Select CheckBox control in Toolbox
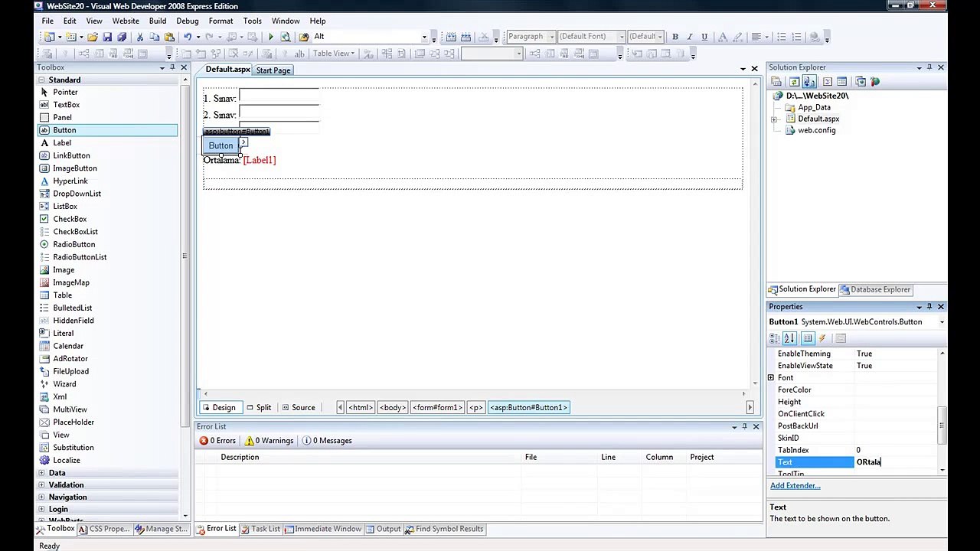Viewport: 980px width, 551px height. pos(70,219)
